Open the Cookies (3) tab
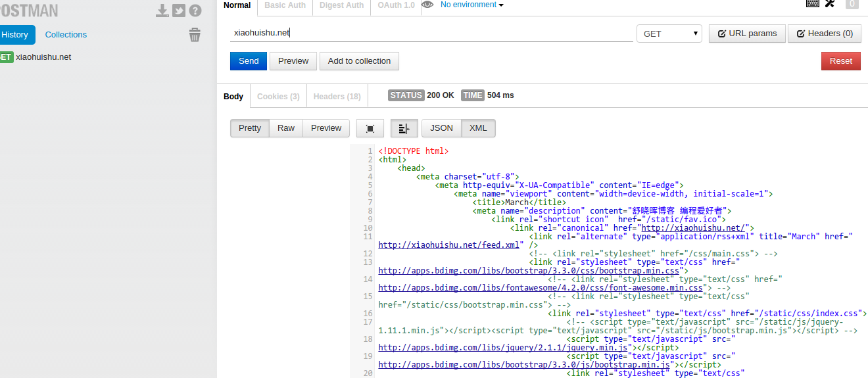Viewport: 868px width, 378px height. point(278,97)
